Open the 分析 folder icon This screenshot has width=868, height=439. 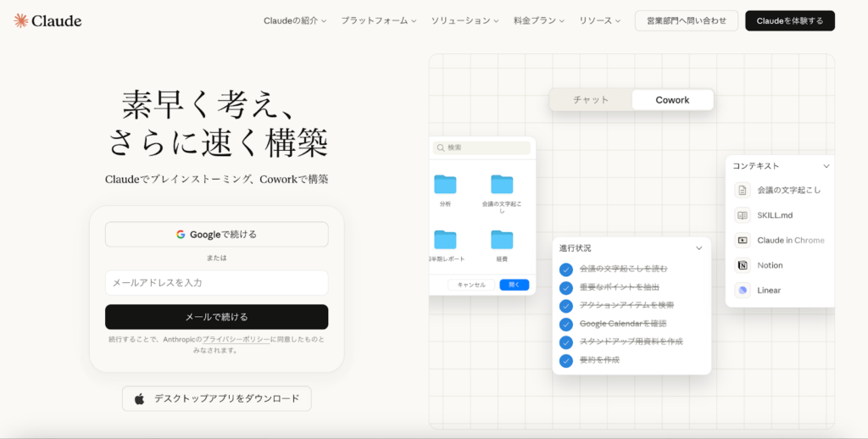click(x=445, y=184)
